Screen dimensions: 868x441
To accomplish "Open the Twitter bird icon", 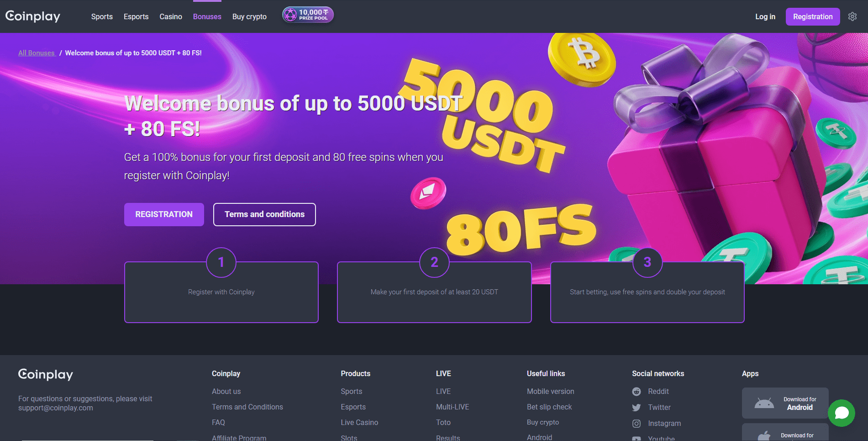I will (637, 408).
